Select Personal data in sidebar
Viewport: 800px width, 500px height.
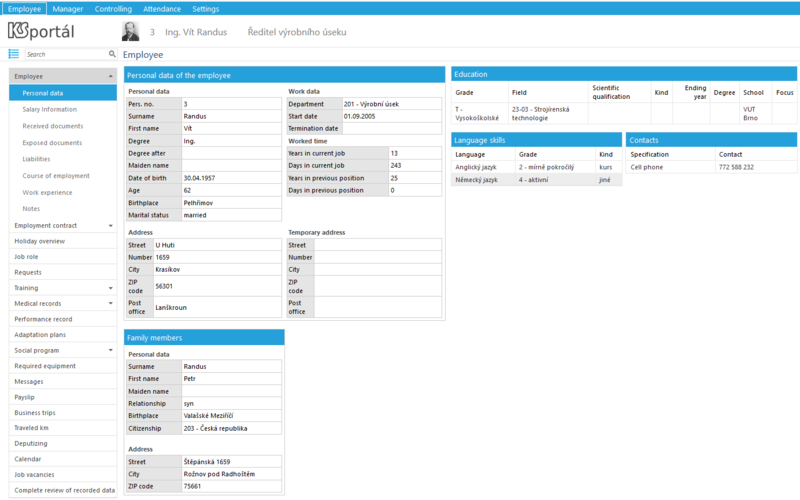pyautogui.click(x=63, y=93)
